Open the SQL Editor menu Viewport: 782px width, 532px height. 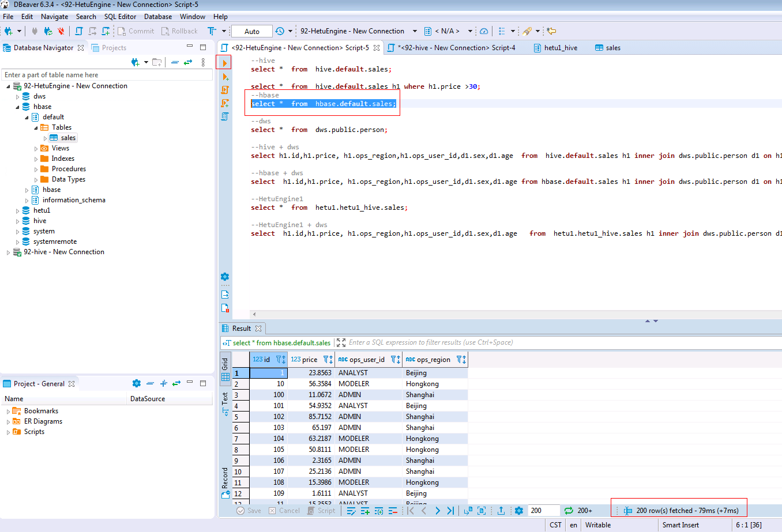(120, 17)
